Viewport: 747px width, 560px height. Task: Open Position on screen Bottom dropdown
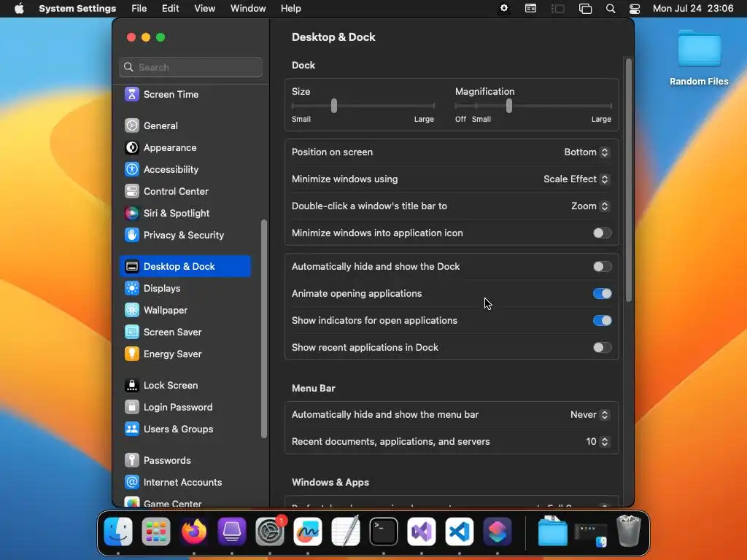[587, 152]
